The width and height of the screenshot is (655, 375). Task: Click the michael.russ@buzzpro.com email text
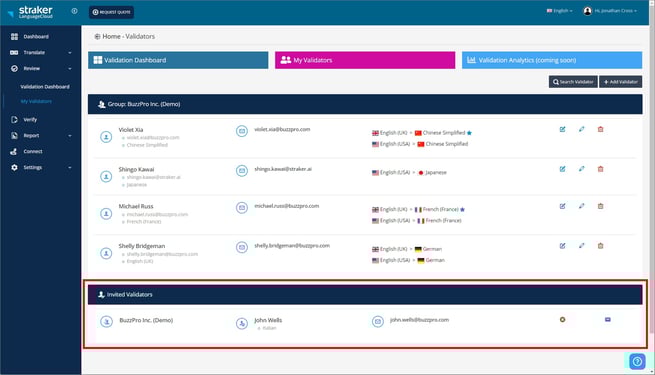(x=287, y=206)
